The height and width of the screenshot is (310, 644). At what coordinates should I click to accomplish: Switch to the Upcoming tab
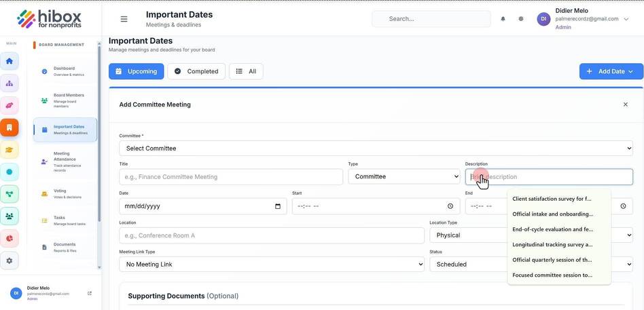[x=137, y=71]
